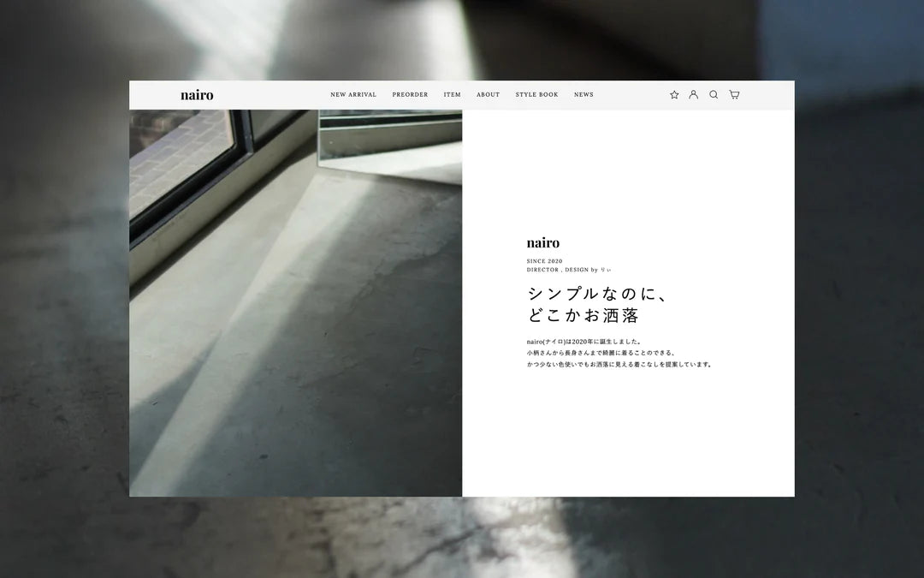
Task: Click the nairo brand title in hero
Action: tap(543, 243)
